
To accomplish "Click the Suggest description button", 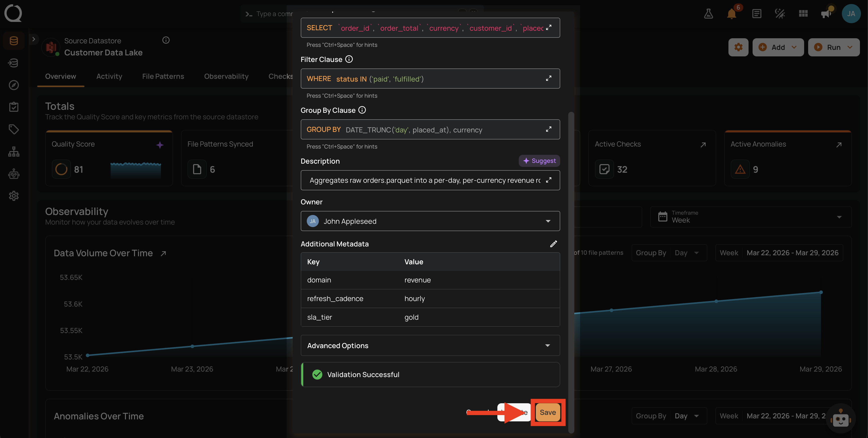I will coord(539,161).
